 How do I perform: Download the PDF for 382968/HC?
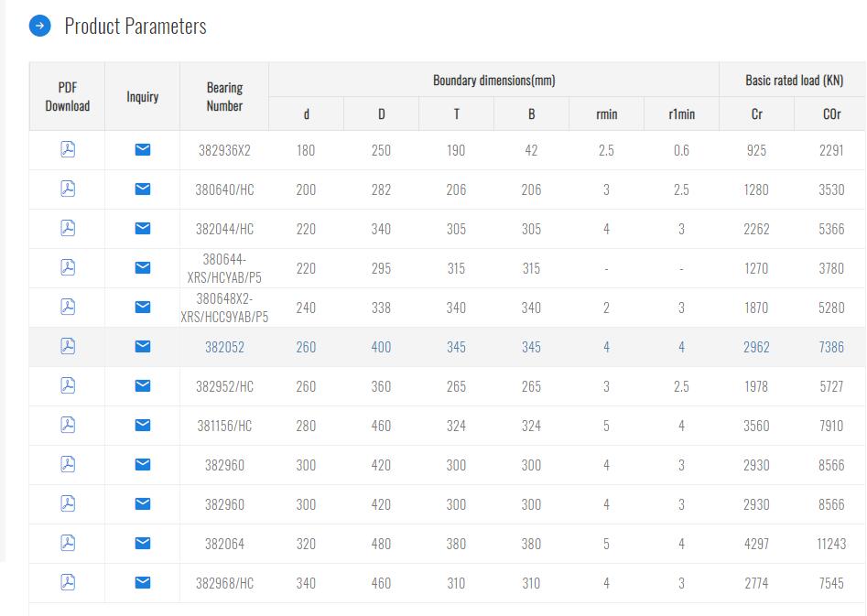pyautogui.click(x=67, y=582)
